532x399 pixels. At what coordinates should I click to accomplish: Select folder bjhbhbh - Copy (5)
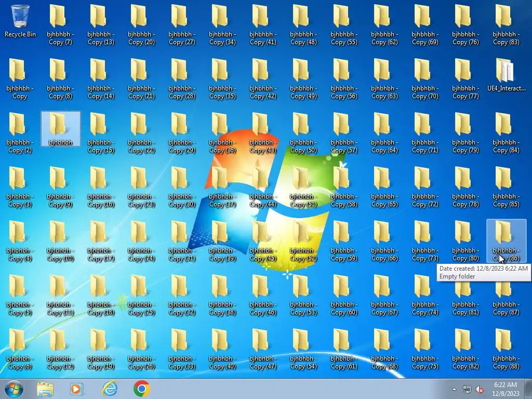20,295
